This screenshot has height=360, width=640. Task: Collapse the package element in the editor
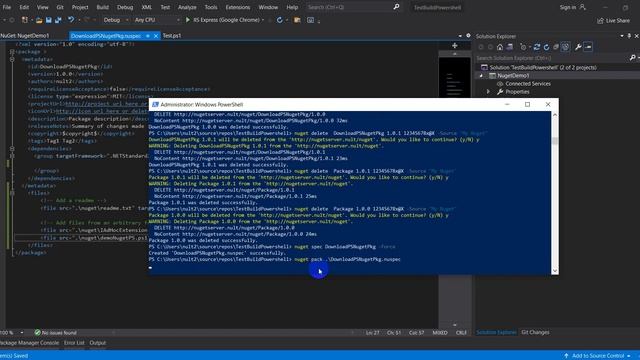(x=12, y=52)
